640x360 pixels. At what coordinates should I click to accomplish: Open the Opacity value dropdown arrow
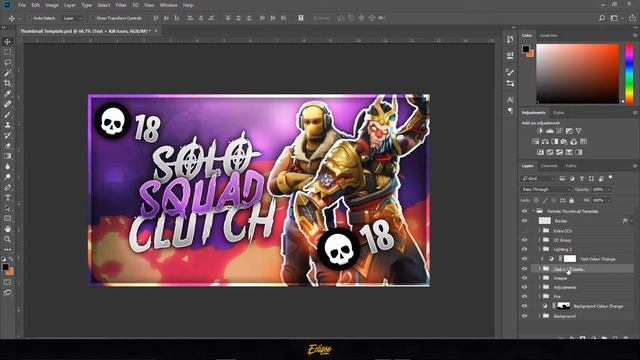click(609, 189)
